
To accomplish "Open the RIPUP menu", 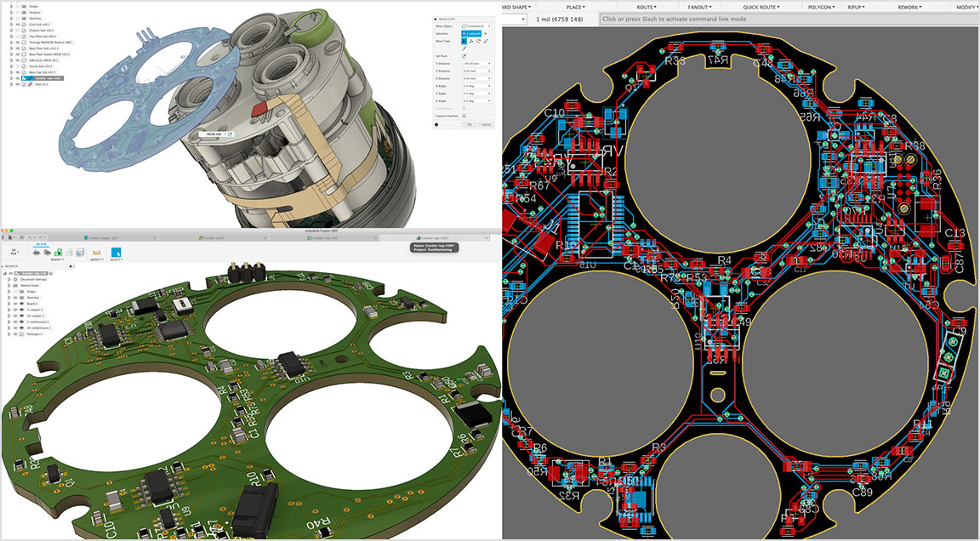I will [857, 7].
